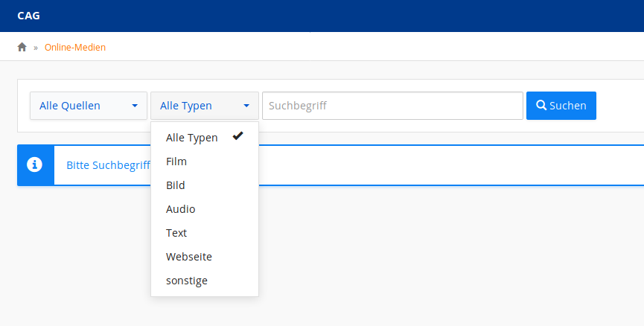Click the caret arrow of Alle Typen
644x326 pixels.
pyautogui.click(x=246, y=106)
